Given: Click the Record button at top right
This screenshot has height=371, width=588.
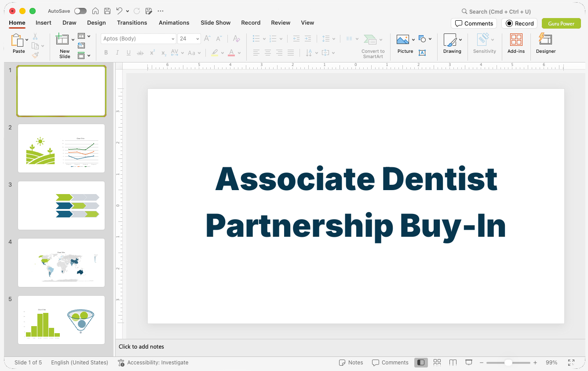Looking at the screenshot, I should 519,23.
